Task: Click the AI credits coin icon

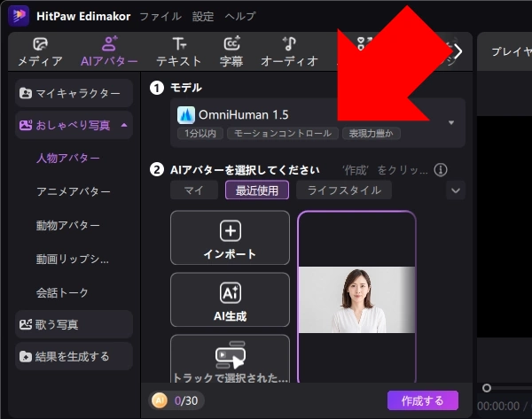Action: pyautogui.click(x=160, y=400)
